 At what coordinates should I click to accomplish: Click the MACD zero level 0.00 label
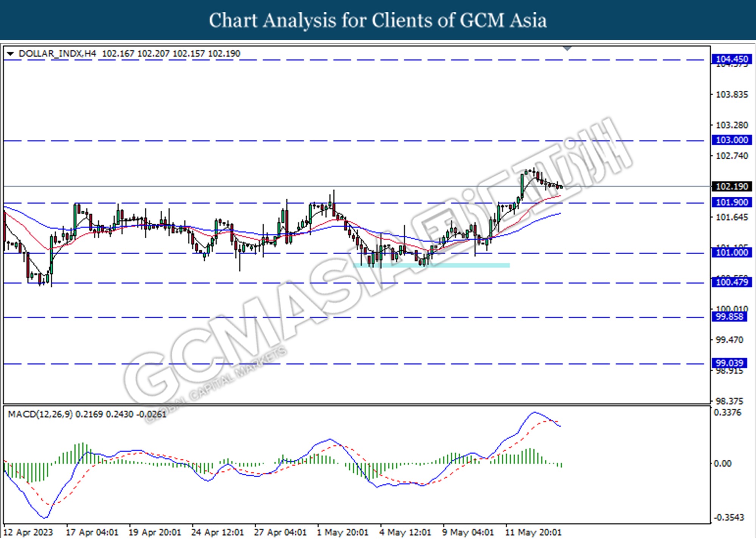click(722, 464)
